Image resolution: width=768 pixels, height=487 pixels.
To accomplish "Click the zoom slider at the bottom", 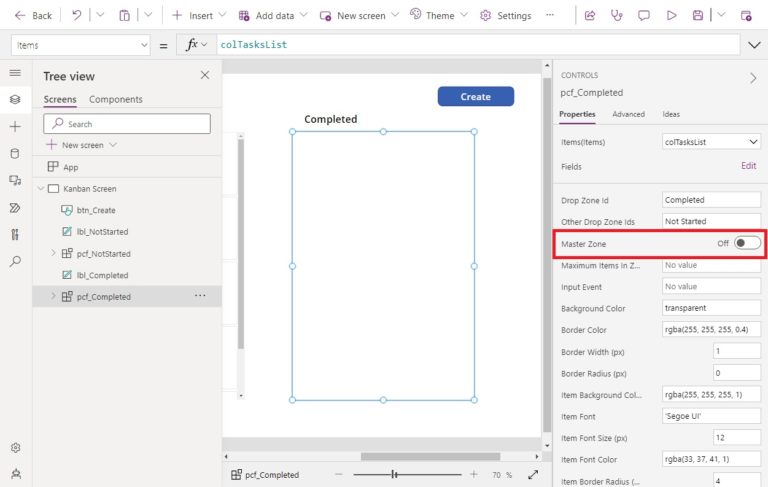I will point(405,475).
